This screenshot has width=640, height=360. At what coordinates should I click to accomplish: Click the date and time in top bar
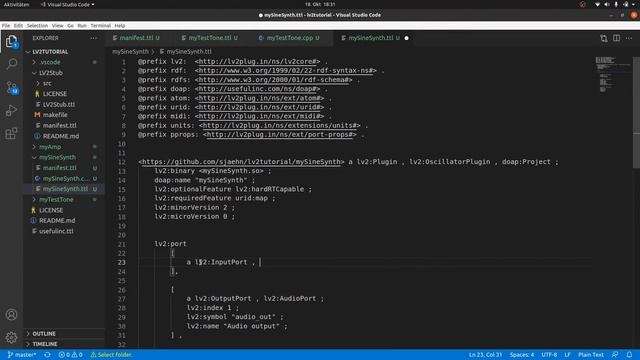click(320, 4)
